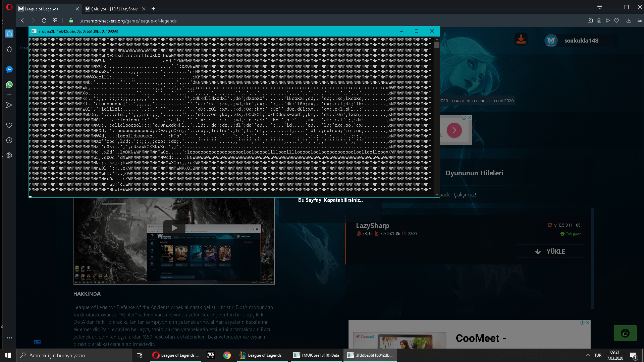Switch to the MUICore v10 Beta taskbar item

(x=316, y=355)
